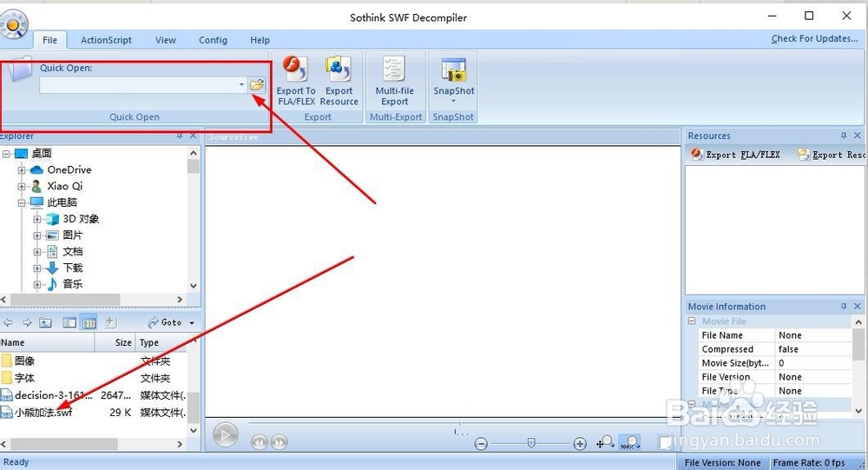Image resolution: width=868 pixels, height=470 pixels.
Task: Expand the 图片 tree node
Action: click(x=37, y=235)
